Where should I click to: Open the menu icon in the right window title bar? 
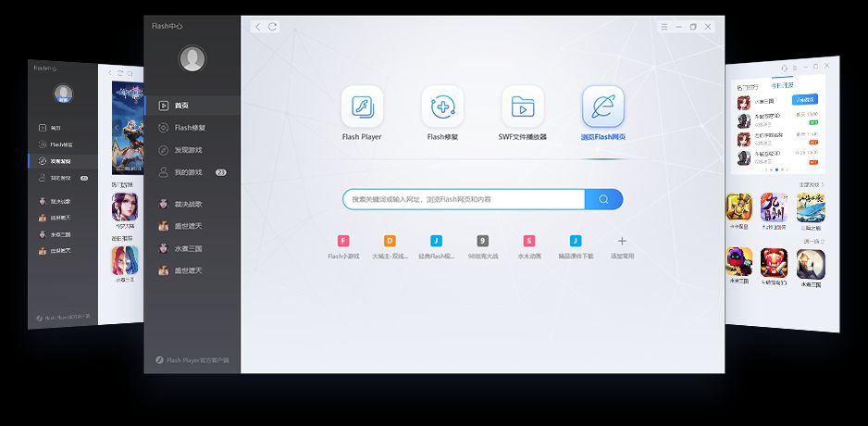pos(794,68)
